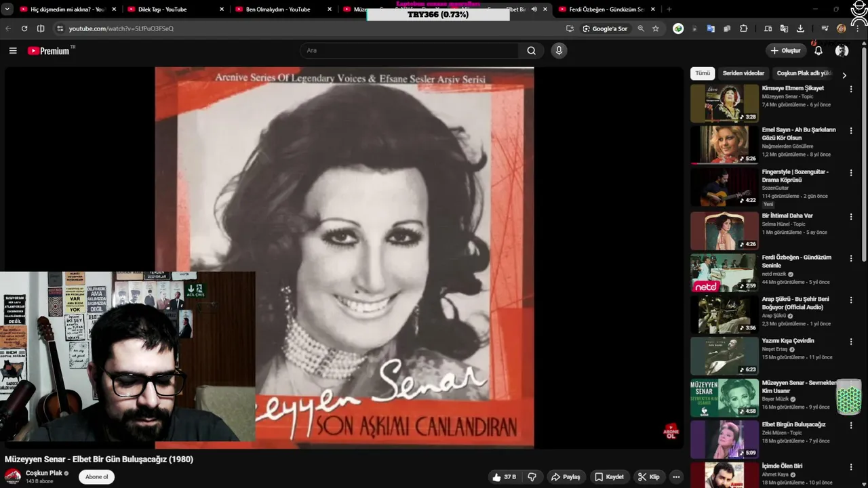The image size is (868, 488).
Task: Select Coşkun Plak adlı filter chip
Action: point(804,73)
